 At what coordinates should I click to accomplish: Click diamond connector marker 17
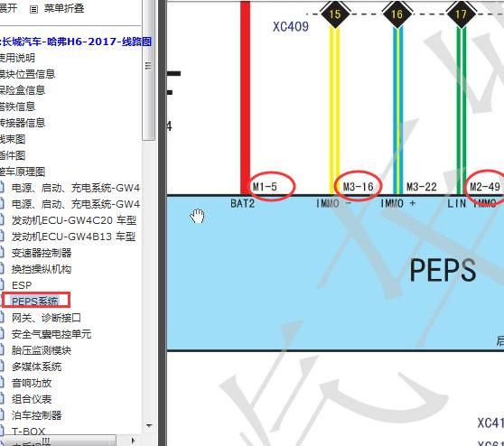click(x=461, y=14)
